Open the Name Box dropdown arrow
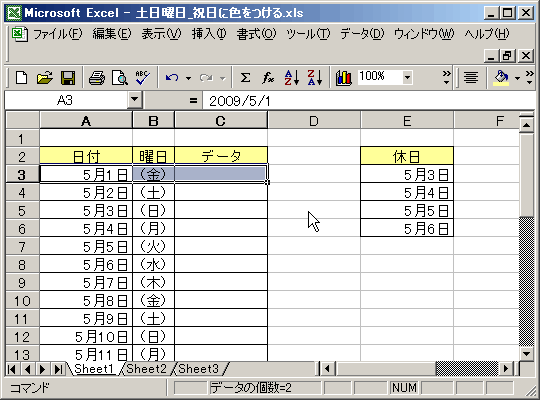Image resolution: width=540 pixels, height=400 pixels. tap(135, 100)
